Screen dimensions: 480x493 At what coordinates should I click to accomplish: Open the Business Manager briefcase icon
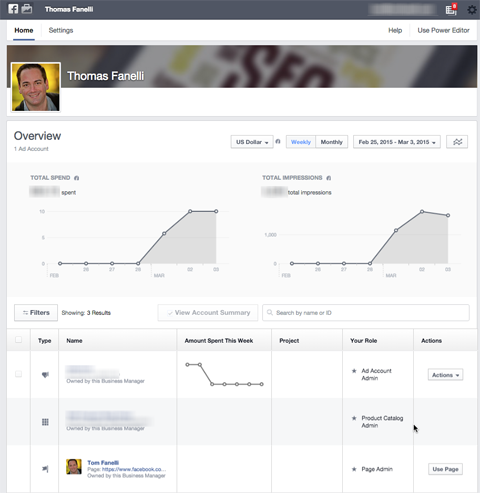pyautogui.click(x=27, y=9)
